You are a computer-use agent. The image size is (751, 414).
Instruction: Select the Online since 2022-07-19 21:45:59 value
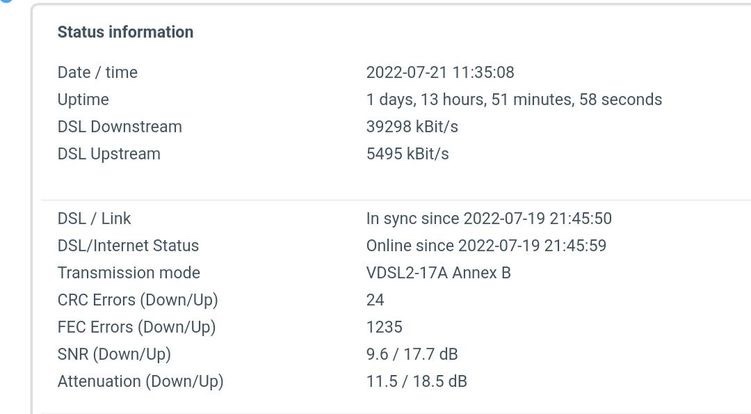pos(486,246)
